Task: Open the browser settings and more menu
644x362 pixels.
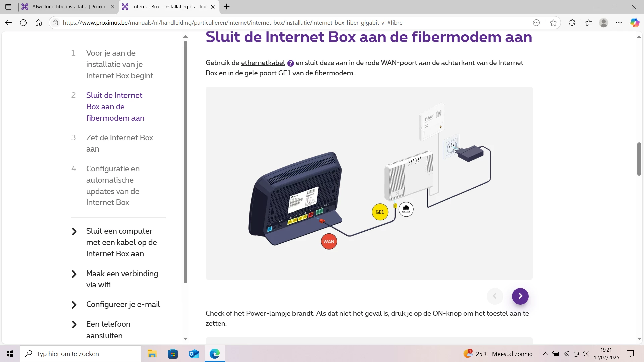Action: 619,23
